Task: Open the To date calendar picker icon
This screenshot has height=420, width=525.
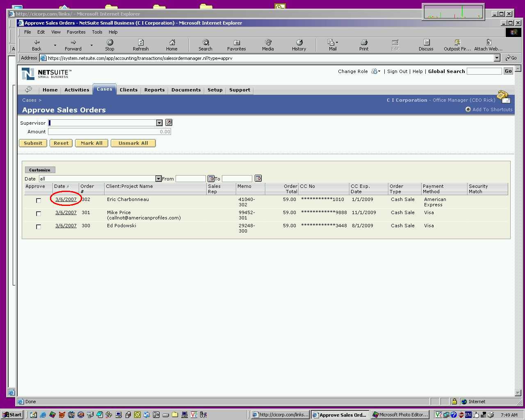Action: click(x=258, y=178)
